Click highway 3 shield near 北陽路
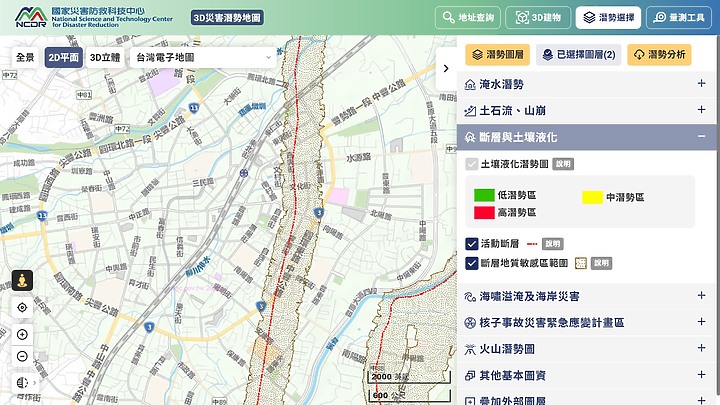The height and width of the screenshot is (405, 720). 319,213
